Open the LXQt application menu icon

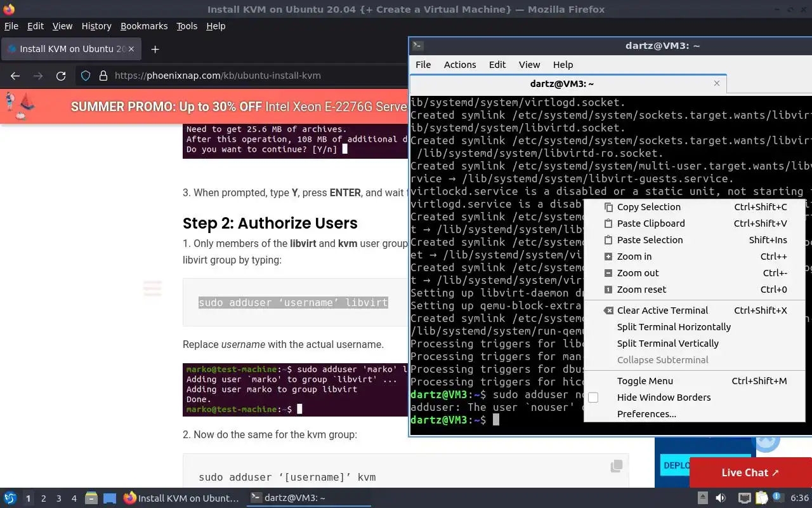point(10,498)
